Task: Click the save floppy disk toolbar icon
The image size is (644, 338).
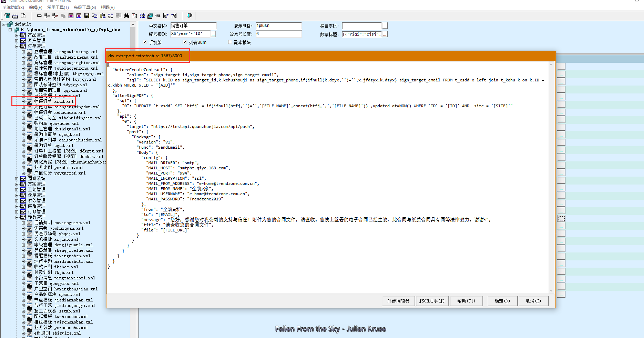Action: (87, 16)
